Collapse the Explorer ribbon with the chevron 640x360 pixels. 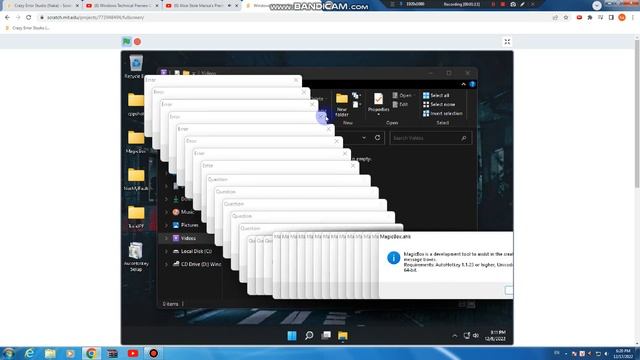tap(463, 84)
